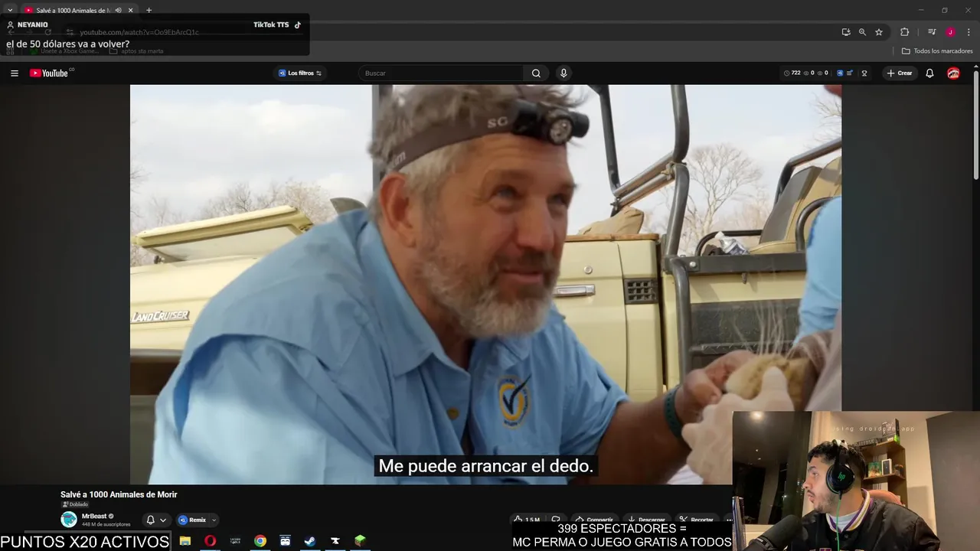The height and width of the screenshot is (551, 980).
Task: Open YouTube notifications bell in header
Action: click(929, 73)
